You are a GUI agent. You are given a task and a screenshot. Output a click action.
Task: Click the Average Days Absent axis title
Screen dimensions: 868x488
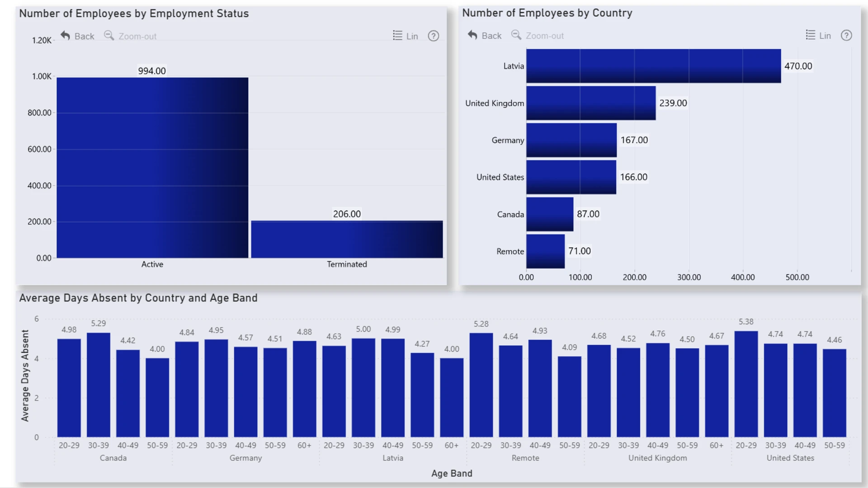25,375
